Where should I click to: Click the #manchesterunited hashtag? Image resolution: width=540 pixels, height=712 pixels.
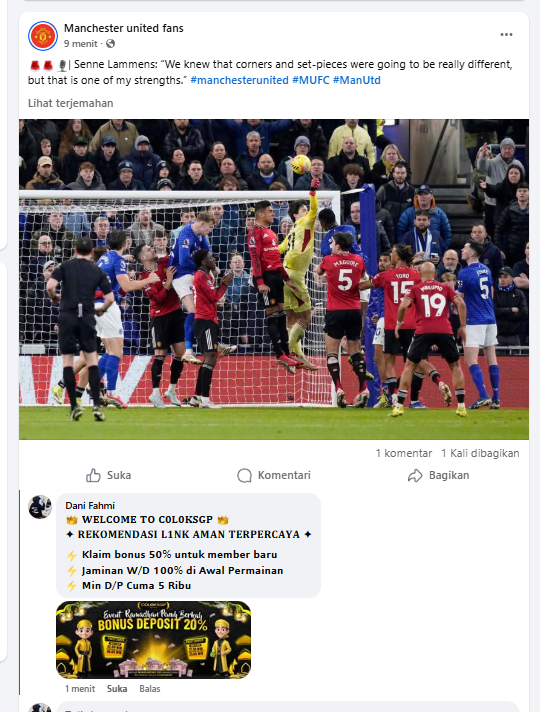(239, 80)
